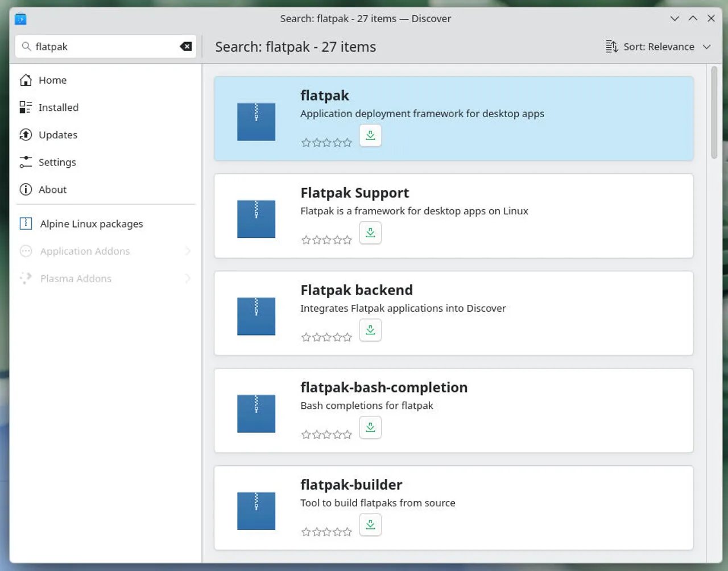Clear the flatpak search text
728x571 pixels.
pyautogui.click(x=186, y=47)
